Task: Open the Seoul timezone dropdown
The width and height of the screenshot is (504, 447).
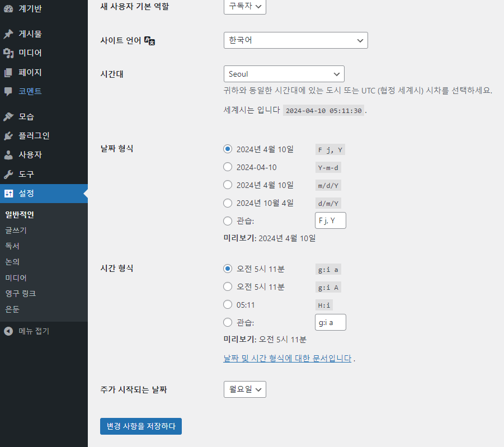Action: pos(284,74)
